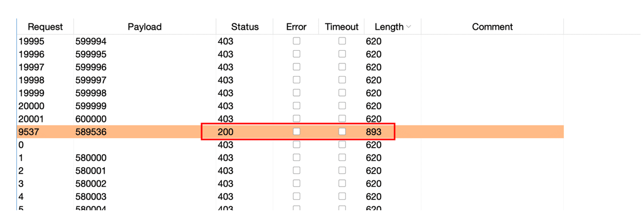Toggle Timeout checkbox for request 19995

(x=342, y=41)
